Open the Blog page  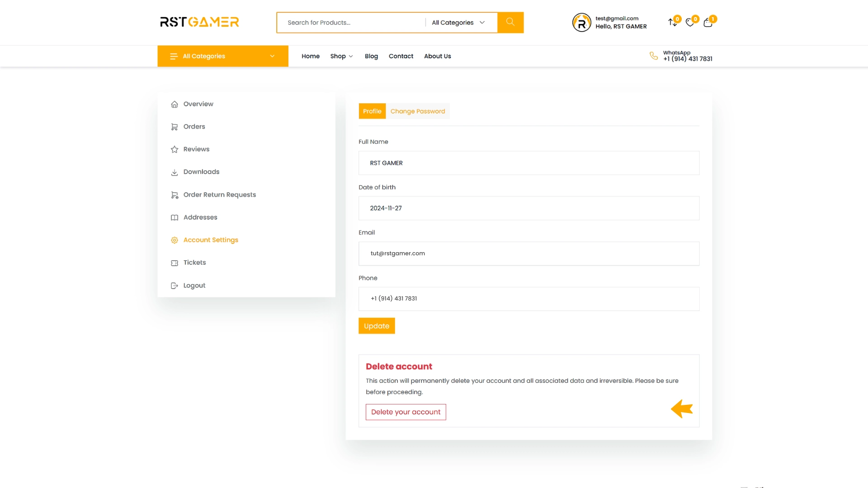[371, 56]
